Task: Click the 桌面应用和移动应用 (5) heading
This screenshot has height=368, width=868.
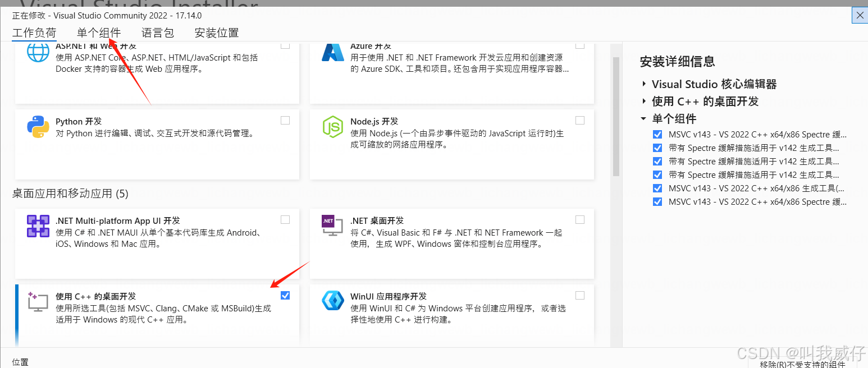Action: pos(70,194)
